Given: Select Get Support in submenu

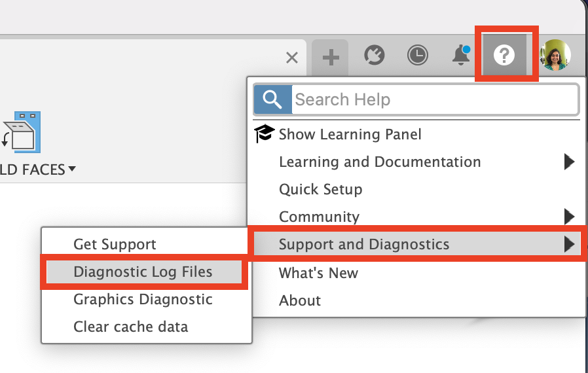Looking at the screenshot, I should coord(115,244).
